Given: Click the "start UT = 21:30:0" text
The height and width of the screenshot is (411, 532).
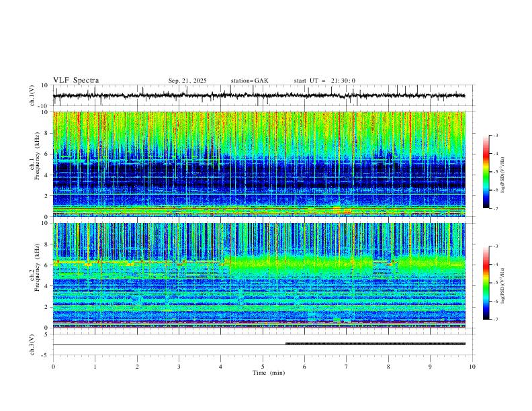Looking at the screenshot, I should pos(324,81).
